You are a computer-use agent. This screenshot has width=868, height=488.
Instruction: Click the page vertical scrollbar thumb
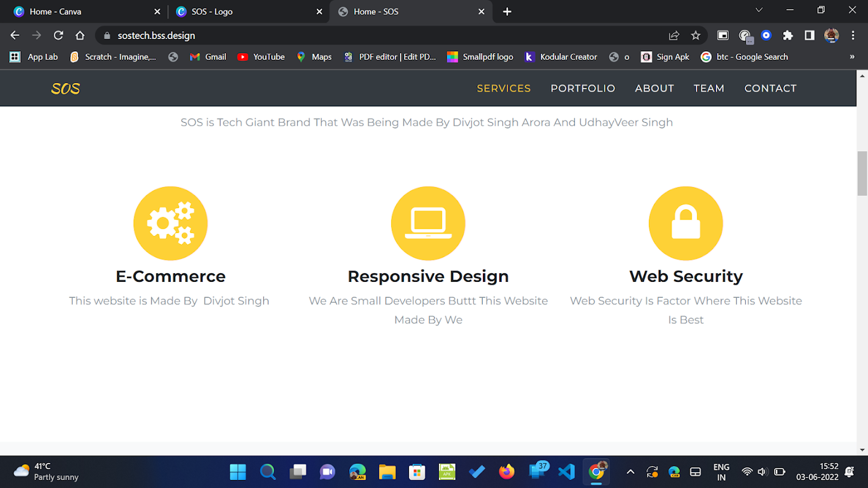pos(863,173)
